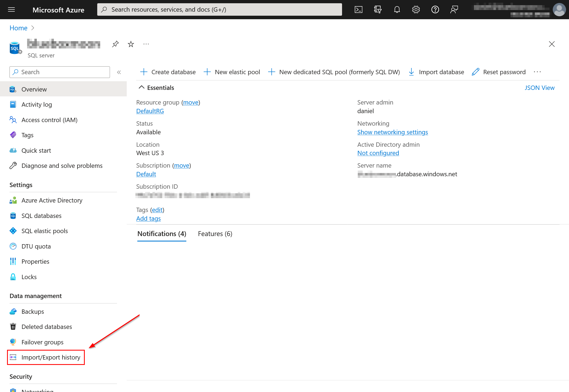Viewport: 569px width, 392px height.
Task: Open resource title more options ellipsis
Action: (146, 44)
